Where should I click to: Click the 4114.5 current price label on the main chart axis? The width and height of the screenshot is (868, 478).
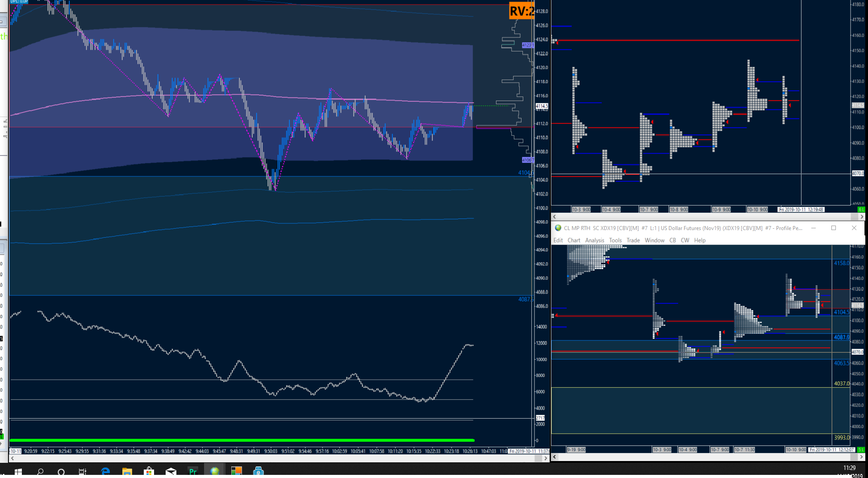(x=542, y=106)
